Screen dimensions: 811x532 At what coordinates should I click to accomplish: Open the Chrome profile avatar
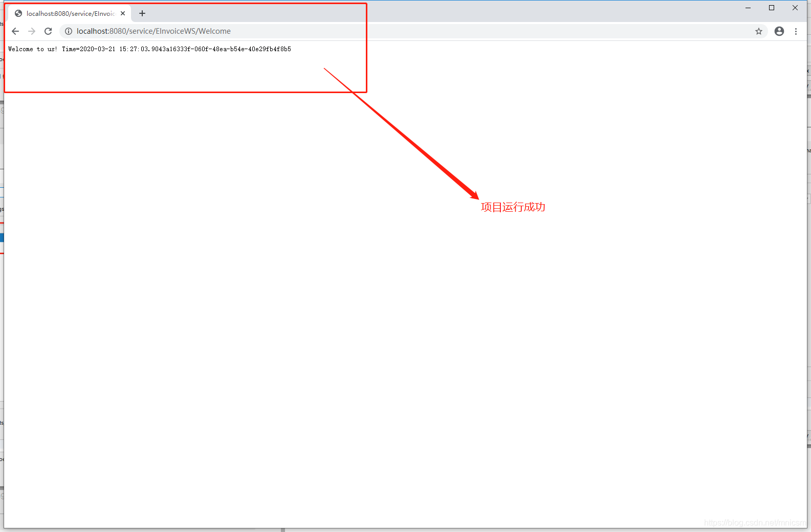pyautogui.click(x=779, y=31)
